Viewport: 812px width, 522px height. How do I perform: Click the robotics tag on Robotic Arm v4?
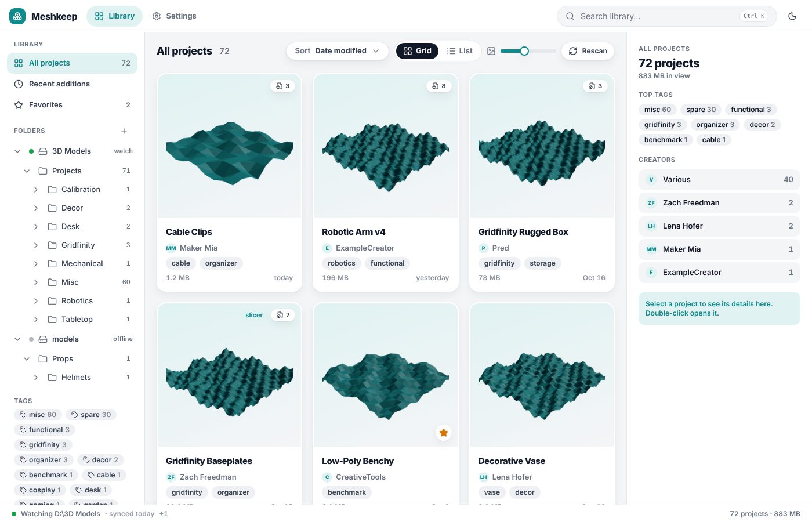pos(342,263)
